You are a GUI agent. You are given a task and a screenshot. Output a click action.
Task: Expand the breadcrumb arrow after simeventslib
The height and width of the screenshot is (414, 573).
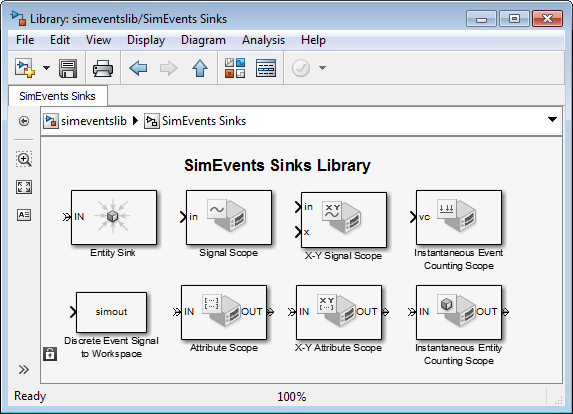point(136,121)
